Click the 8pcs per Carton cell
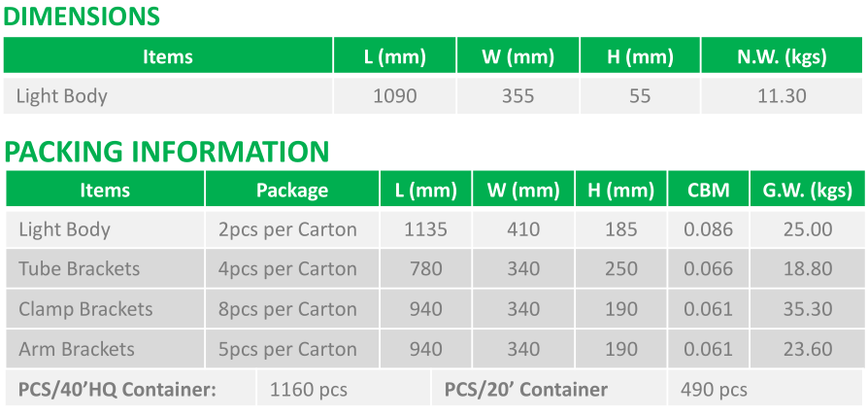The width and height of the screenshot is (868, 417). coord(287,309)
